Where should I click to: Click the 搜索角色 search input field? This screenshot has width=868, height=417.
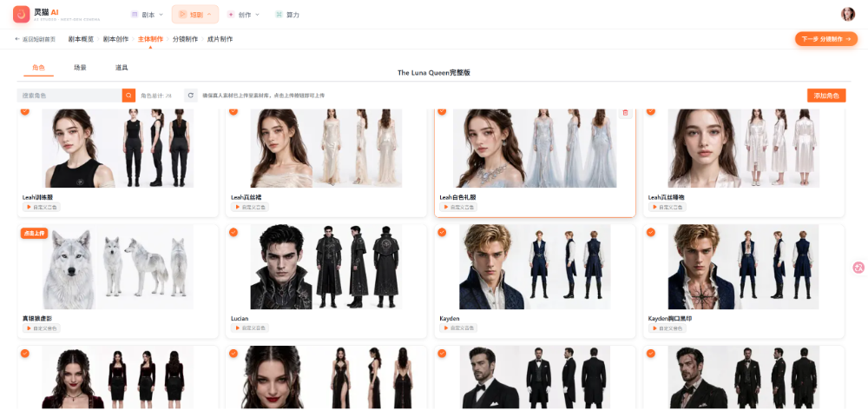pos(69,96)
